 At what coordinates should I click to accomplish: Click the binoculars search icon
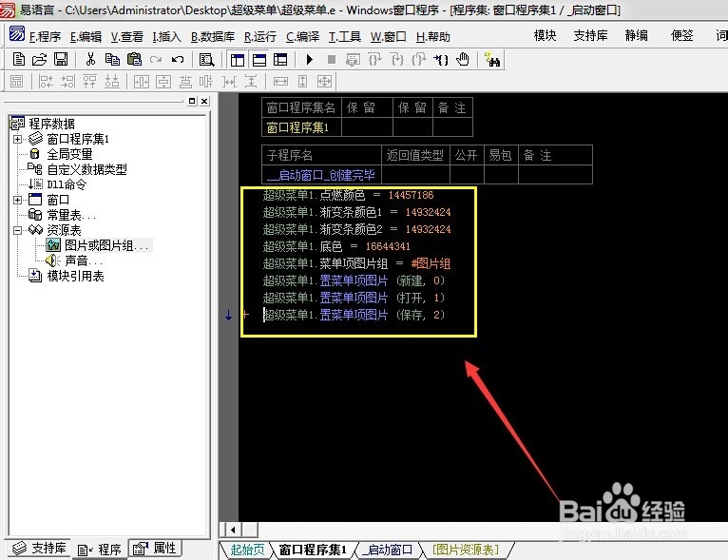pos(492,60)
